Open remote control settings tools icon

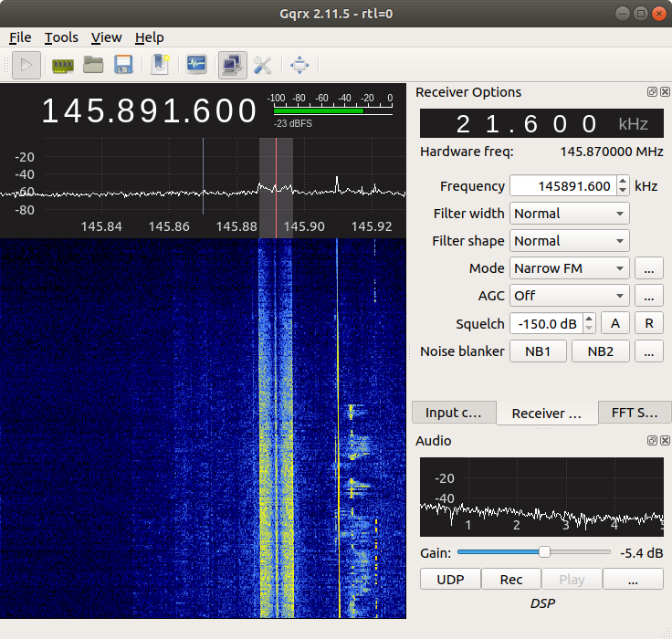(262, 65)
